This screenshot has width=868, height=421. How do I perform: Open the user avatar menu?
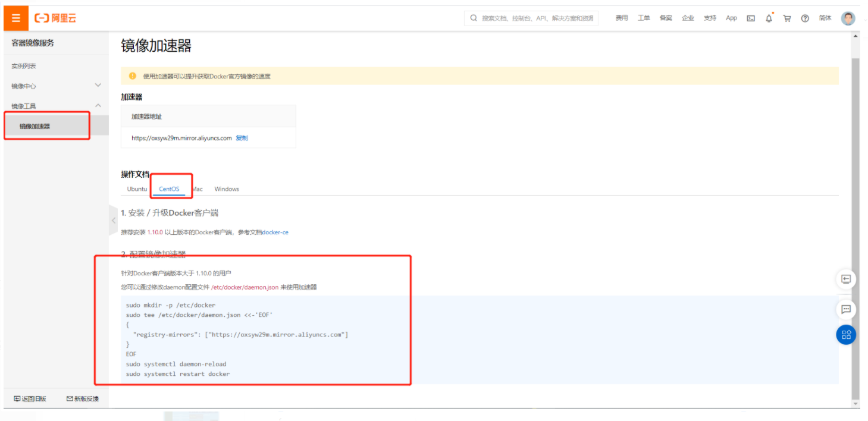(x=848, y=18)
